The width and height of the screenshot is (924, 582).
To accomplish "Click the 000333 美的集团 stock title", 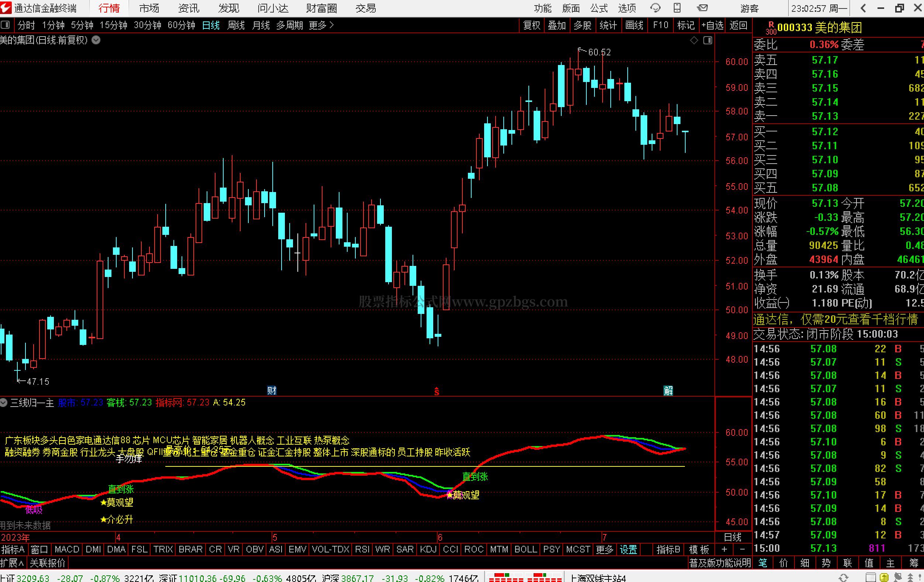I will coord(819,27).
